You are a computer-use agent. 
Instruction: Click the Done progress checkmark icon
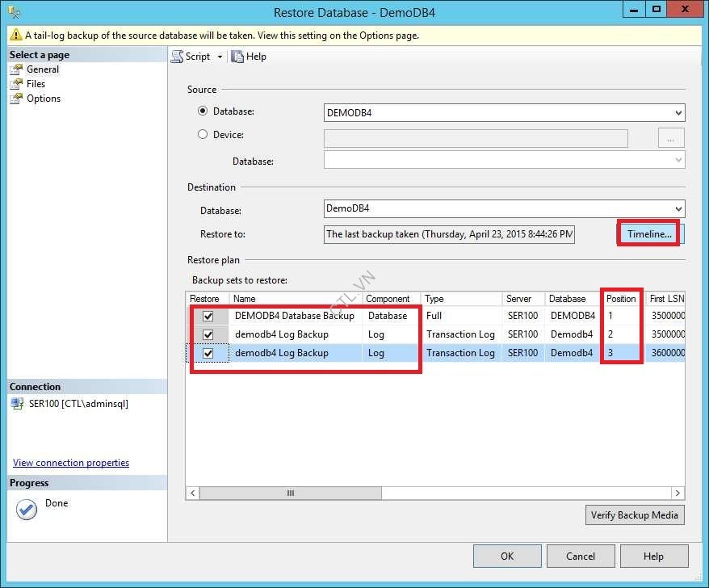coord(27,510)
